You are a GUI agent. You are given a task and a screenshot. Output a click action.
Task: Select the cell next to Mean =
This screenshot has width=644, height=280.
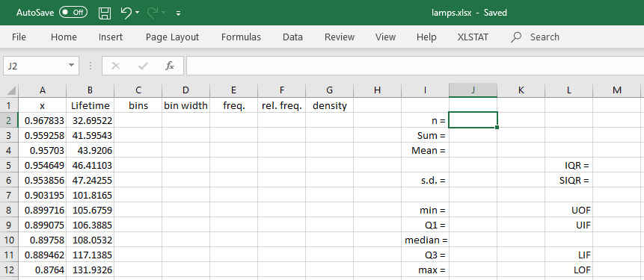pos(473,151)
